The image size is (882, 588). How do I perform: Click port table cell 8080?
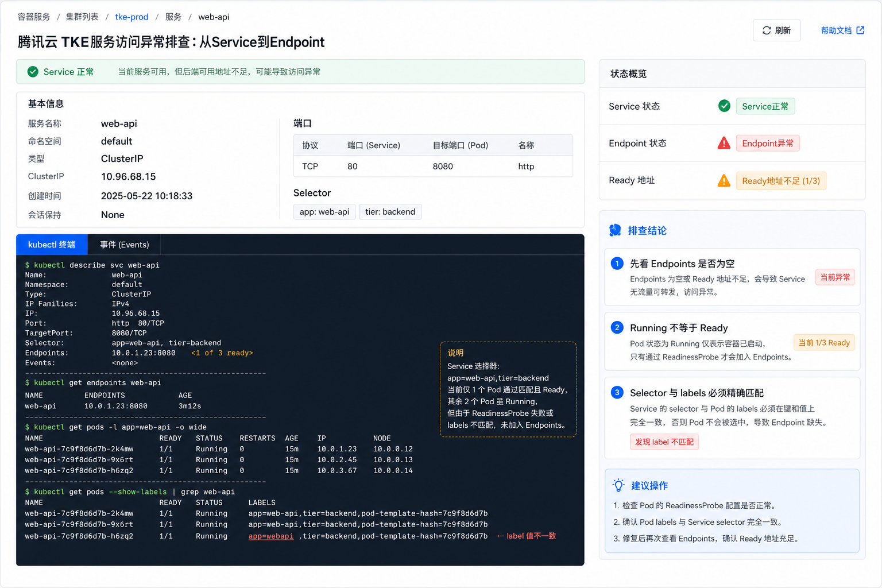tap(443, 167)
